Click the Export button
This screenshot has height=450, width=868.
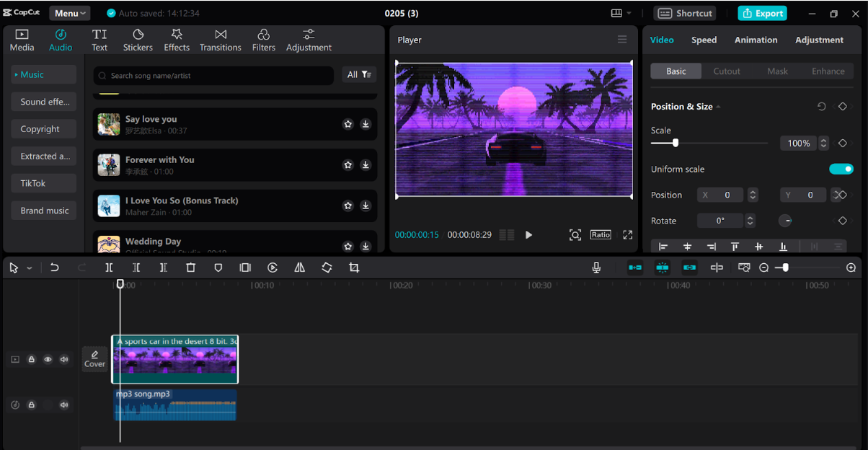click(762, 13)
